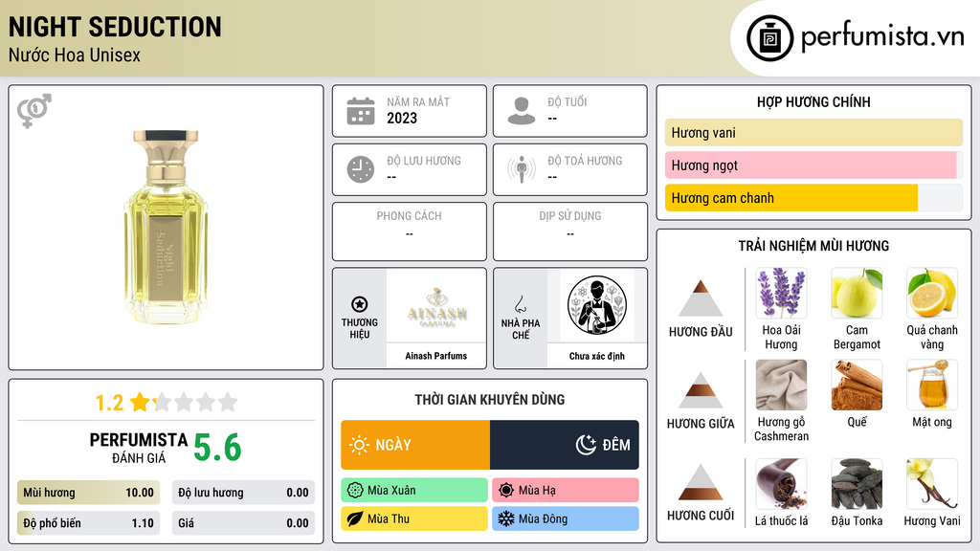The image size is (980, 551).
Task: Click the person icon beside Độ tuổi
Action: [522, 111]
